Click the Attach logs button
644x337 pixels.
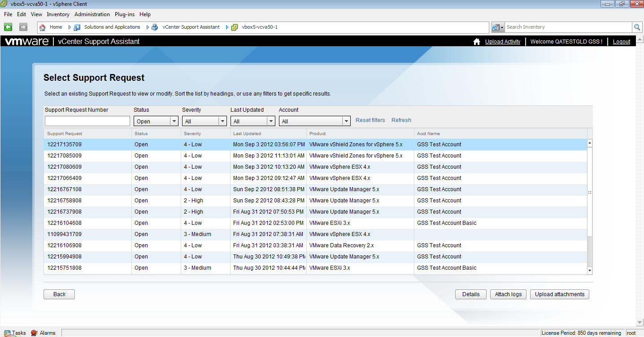pos(508,294)
